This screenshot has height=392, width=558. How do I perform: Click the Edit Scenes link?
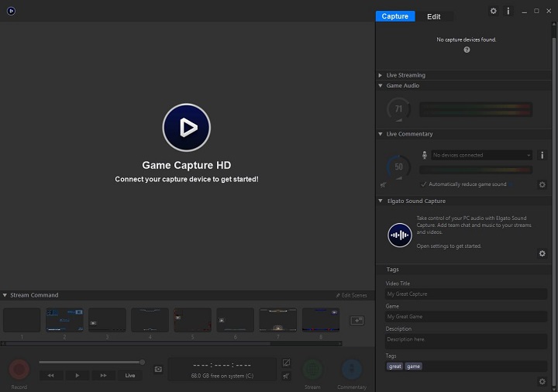tap(353, 295)
